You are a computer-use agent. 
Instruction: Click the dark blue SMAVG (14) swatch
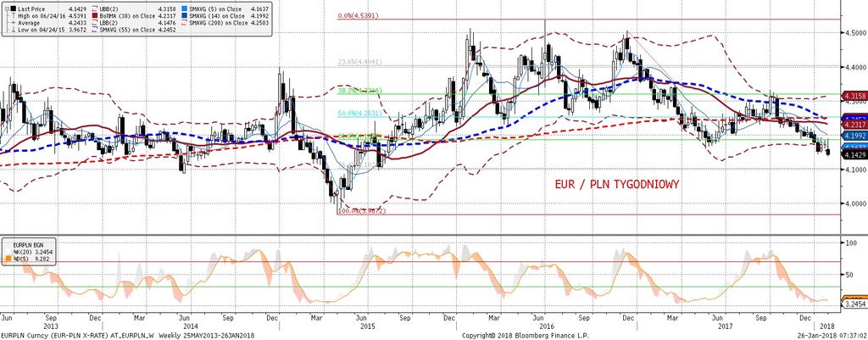[184, 15]
